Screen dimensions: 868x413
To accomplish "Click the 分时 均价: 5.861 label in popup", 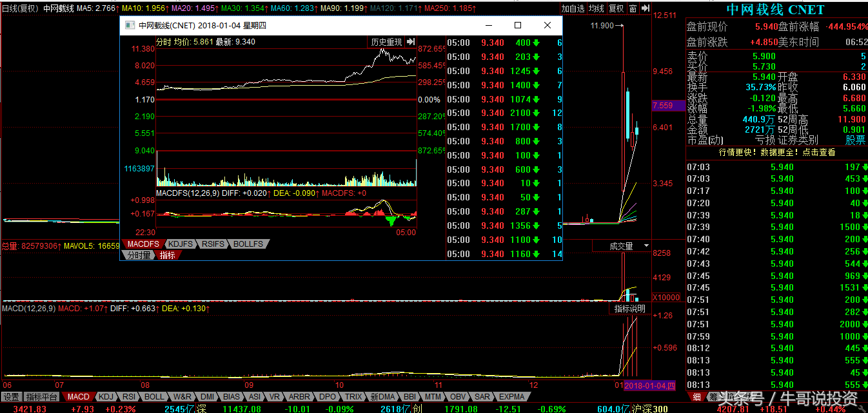I will point(184,42).
